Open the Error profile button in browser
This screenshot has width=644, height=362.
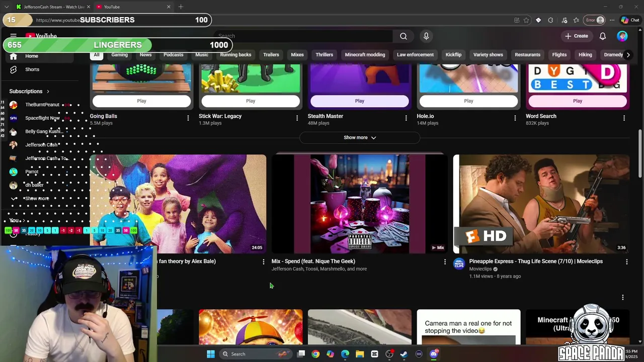coord(594,20)
